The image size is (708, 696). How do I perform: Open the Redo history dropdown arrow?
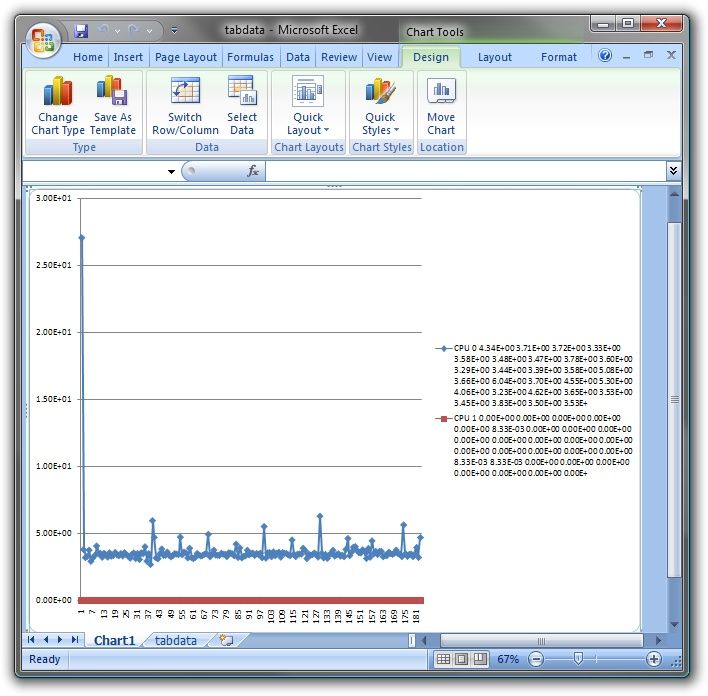[x=149, y=31]
